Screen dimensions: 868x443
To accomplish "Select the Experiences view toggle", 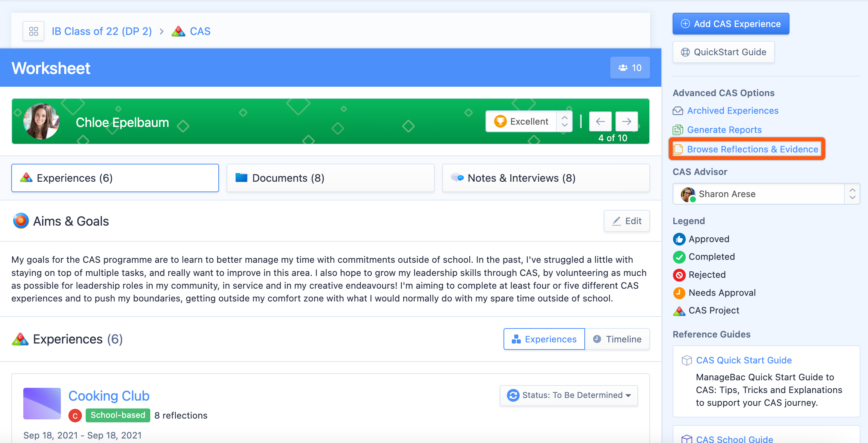I will [x=544, y=339].
